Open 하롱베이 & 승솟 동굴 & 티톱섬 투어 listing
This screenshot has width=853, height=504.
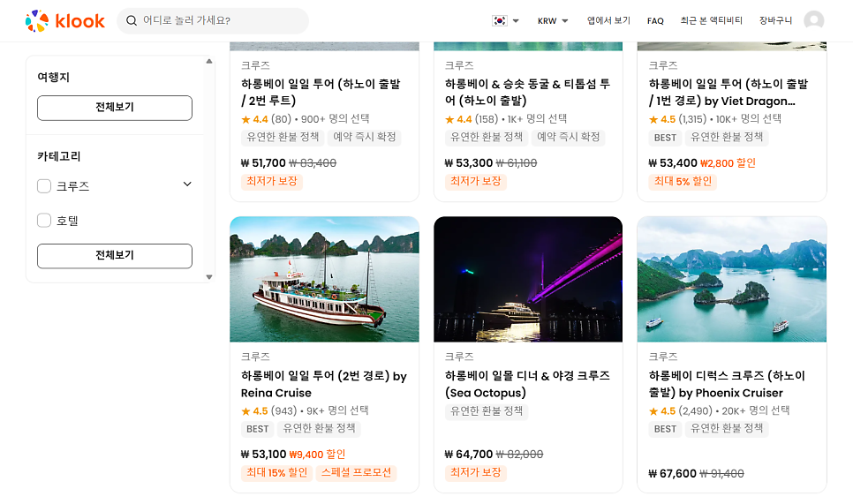tap(527, 92)
